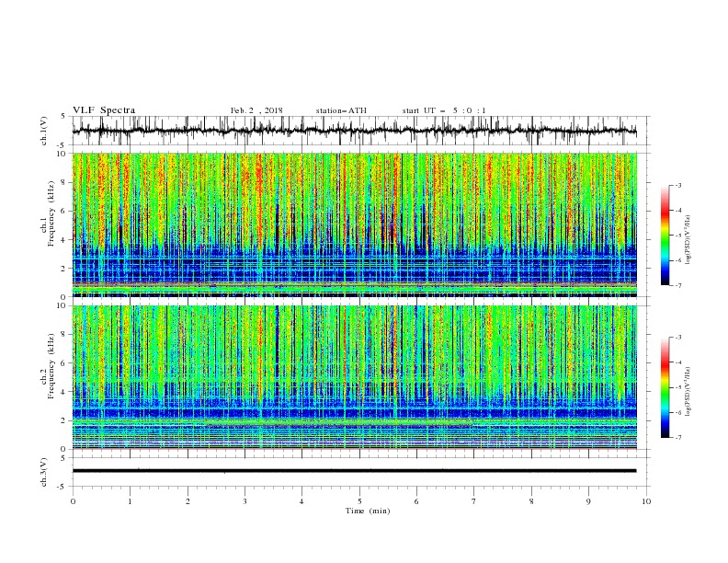Viewport: 728px width, 563px height.
Task: Click inside the ch.2 spectrogram panel
Action: pos(354,377)
